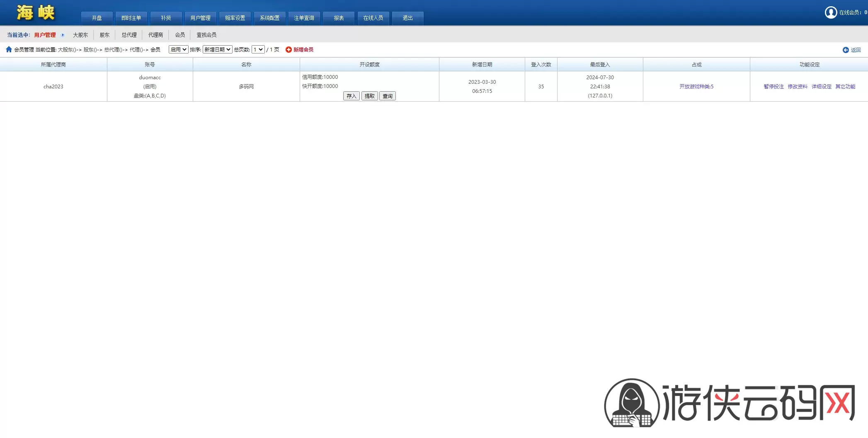Open the page number dropdown

[258, 50]
